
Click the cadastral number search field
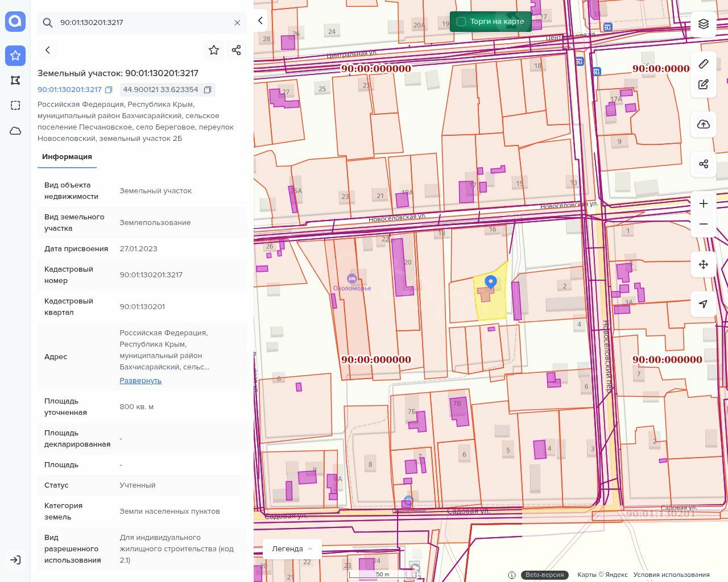[x=142, y=23]
